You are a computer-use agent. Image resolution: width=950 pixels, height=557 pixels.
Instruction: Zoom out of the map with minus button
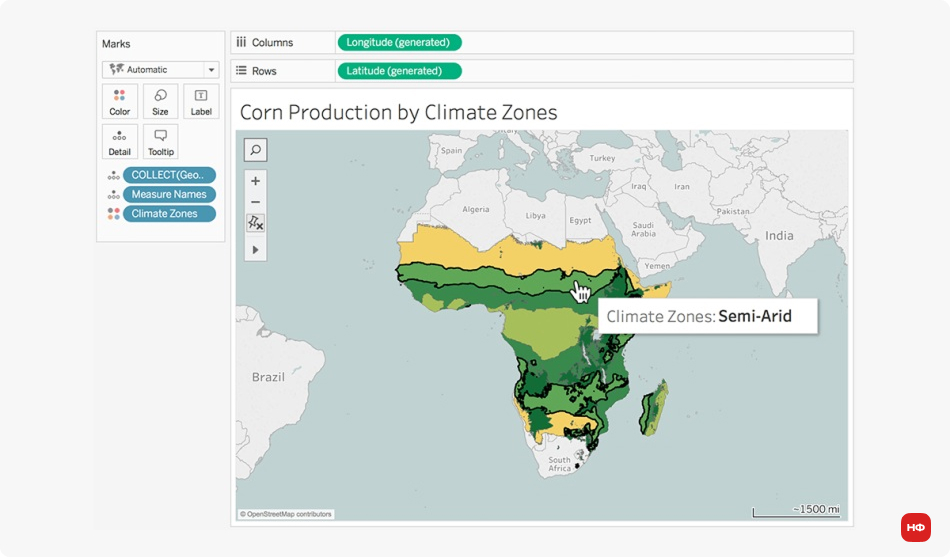pos(256,201)
